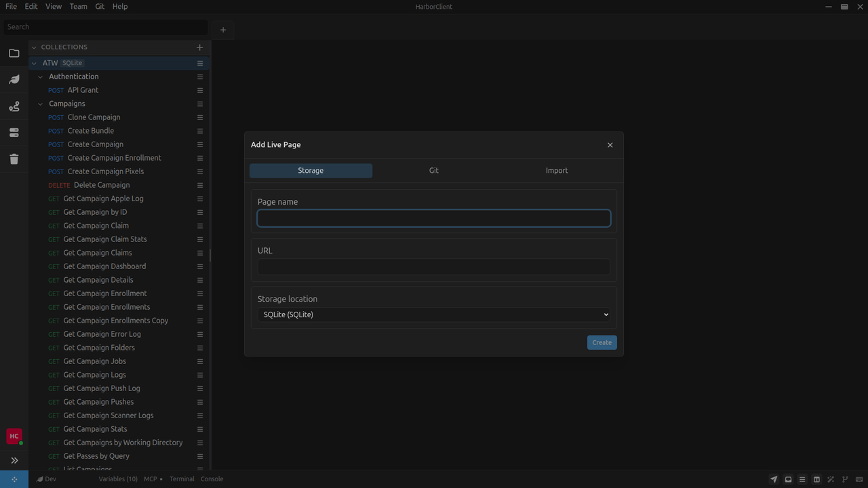Image resolution: width=868 pixels, height=488 pixels.
Task: Open the Team menu
Action: 78,6
